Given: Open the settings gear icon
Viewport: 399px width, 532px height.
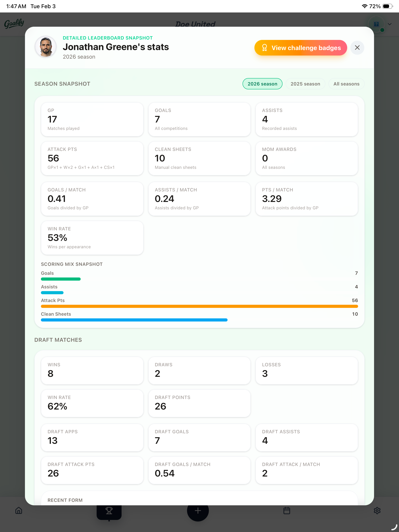Looking at the screenshot, I should tap(377, 510).
